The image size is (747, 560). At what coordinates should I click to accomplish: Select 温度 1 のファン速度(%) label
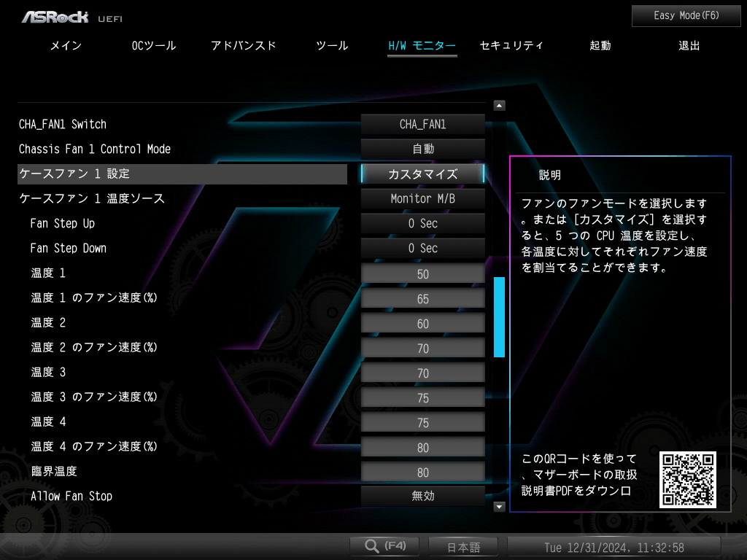[94, 297]
